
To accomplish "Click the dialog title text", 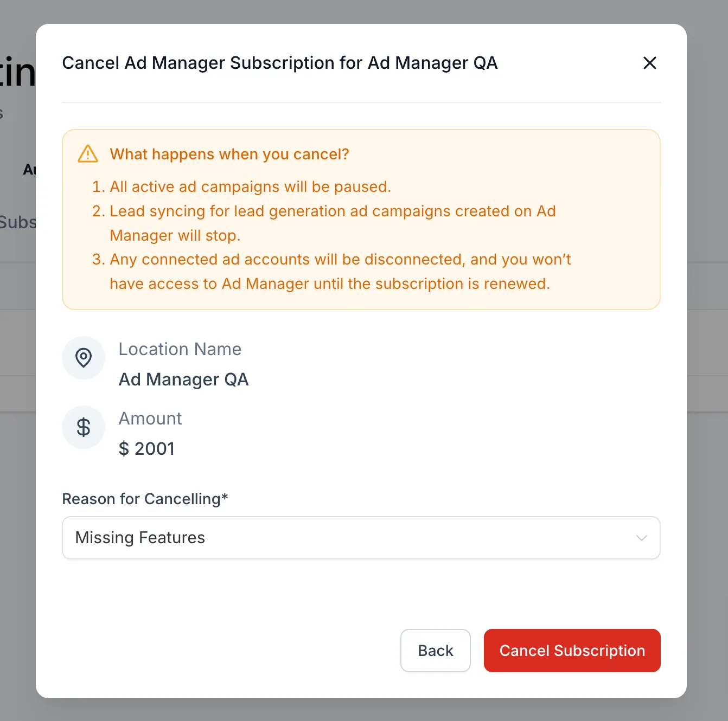I will tap(280, 63).
